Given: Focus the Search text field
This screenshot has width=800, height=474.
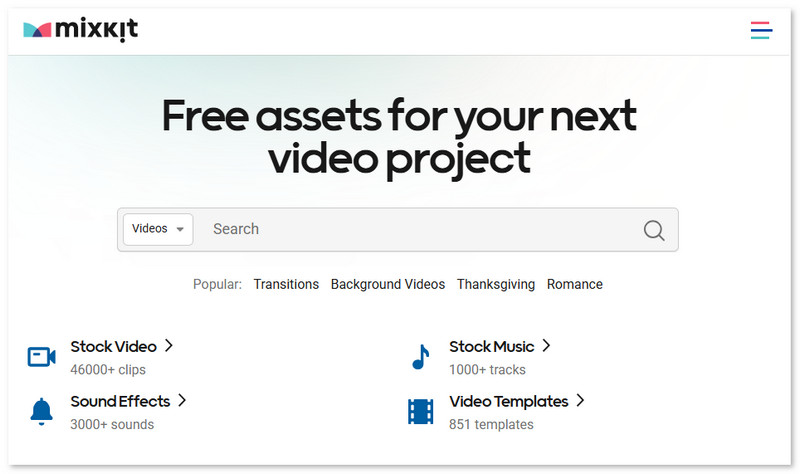Looking at the screenshot, I should point(420,229).
